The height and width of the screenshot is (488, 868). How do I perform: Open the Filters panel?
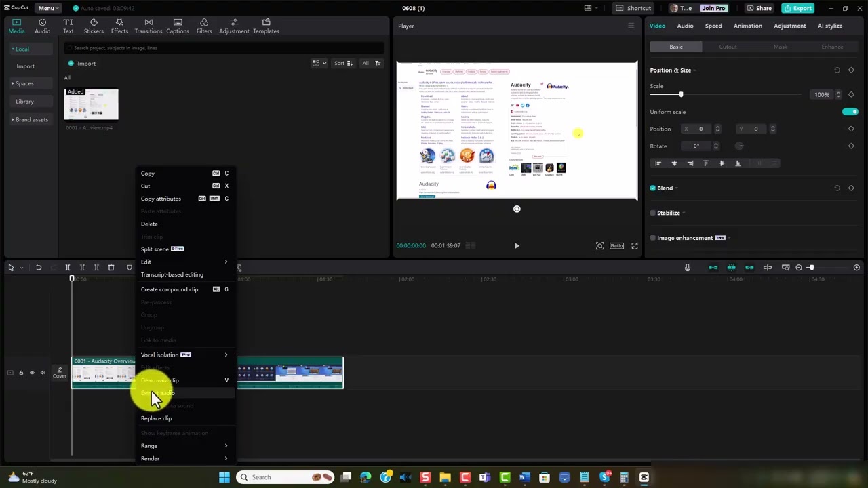[x=204, y=26]
